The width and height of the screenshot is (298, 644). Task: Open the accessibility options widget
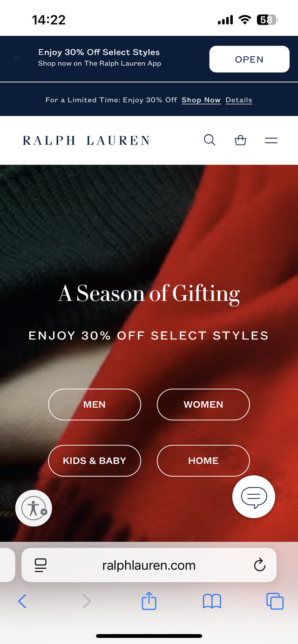pos(34,508)
